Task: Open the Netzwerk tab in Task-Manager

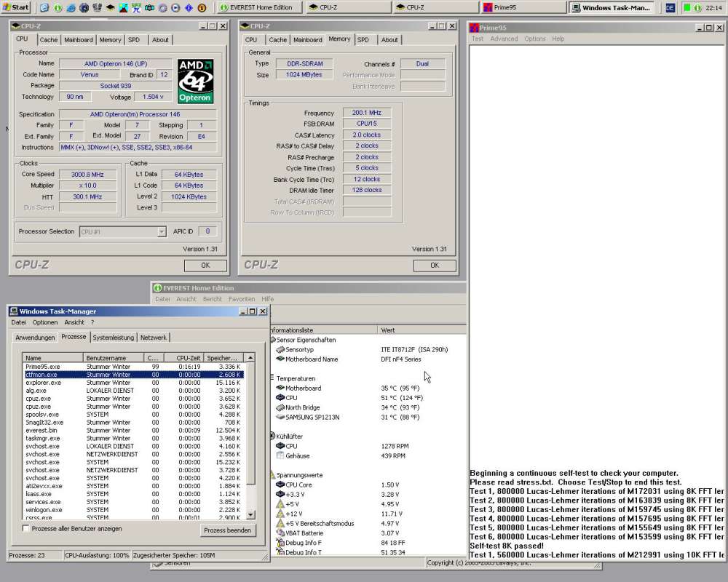Action: coord(153,338)
